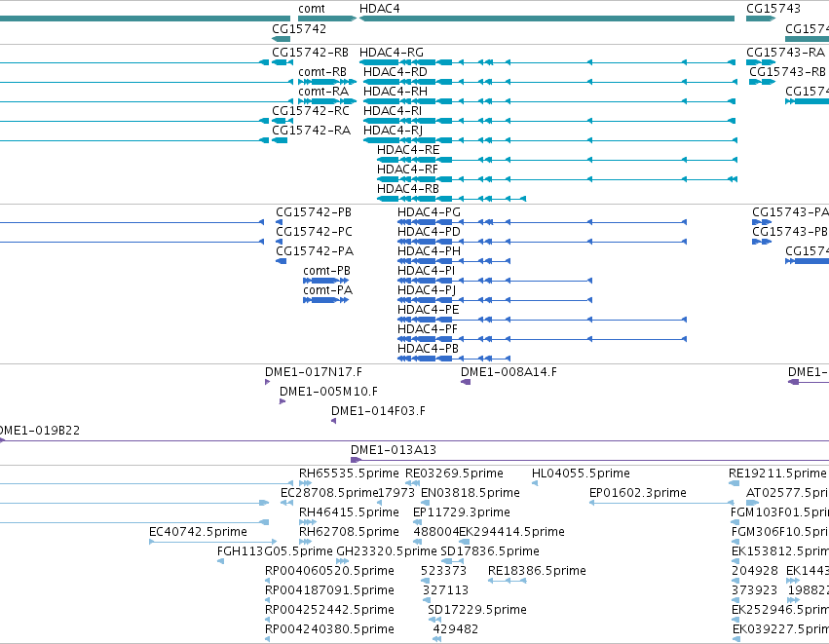
Task: Click RH62708.5prime EST label
Action: (349, 532)
